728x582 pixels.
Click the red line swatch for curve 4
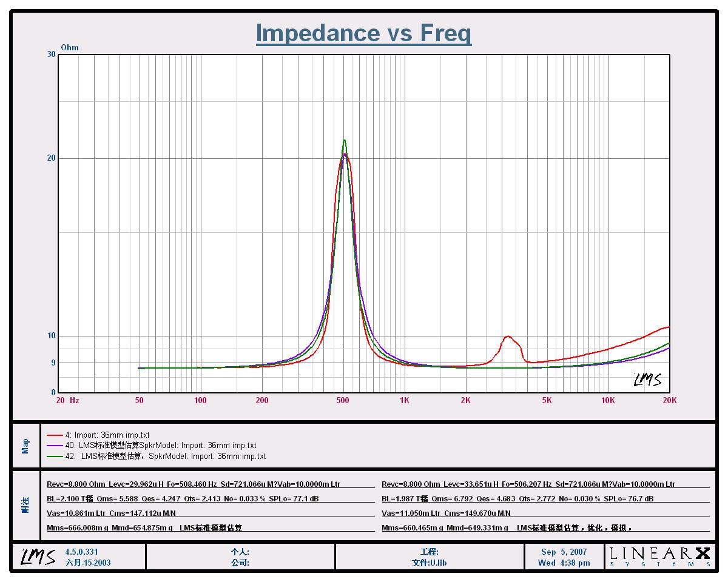tap(55, 435)
